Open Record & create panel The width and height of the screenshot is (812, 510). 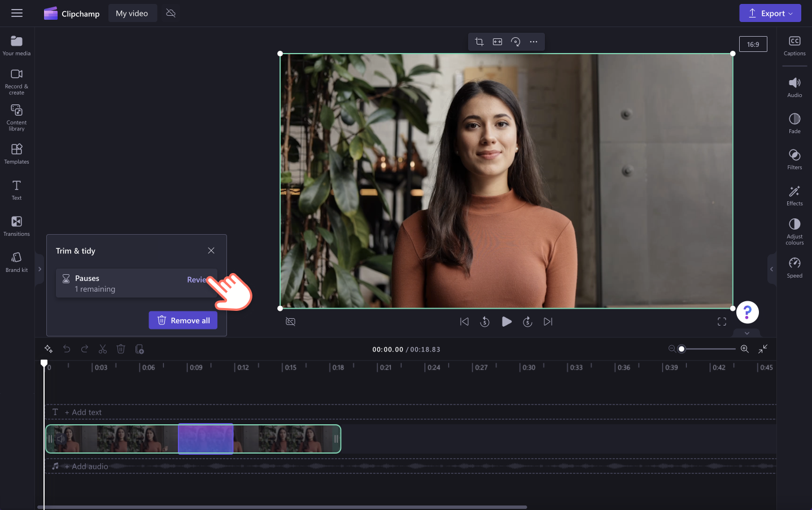tap(16, 82)
